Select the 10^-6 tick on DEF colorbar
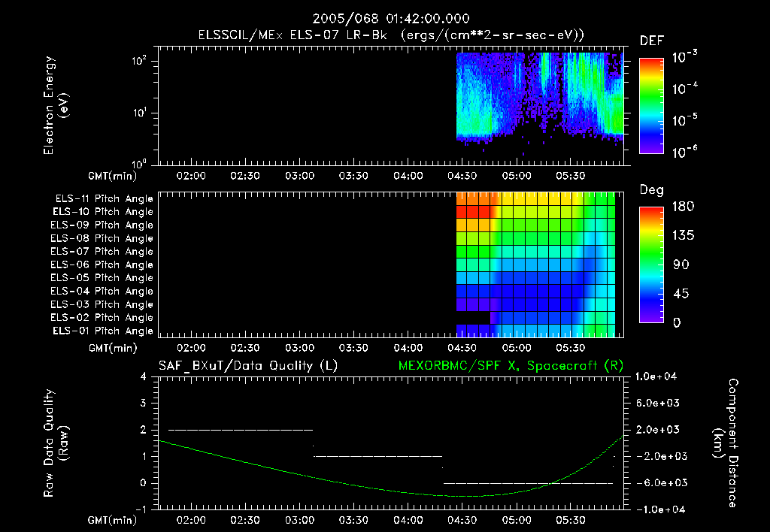 click(684, 152)
